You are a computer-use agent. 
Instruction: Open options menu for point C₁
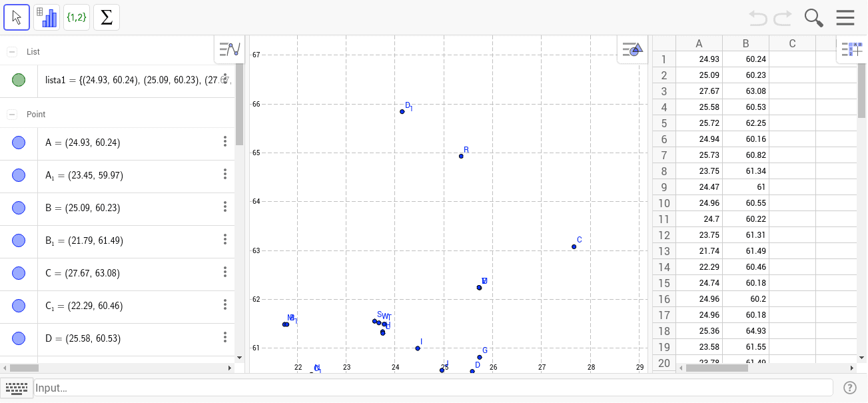coord(225,304)
